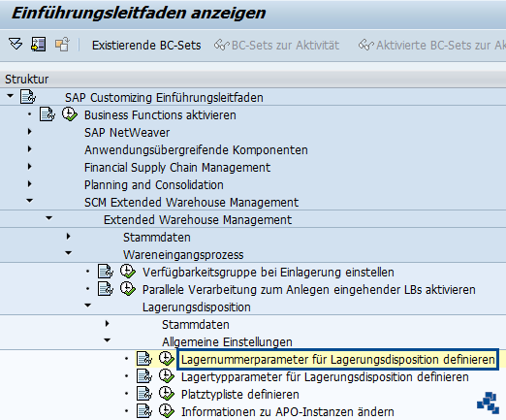Image resolution: width=506 pixels, height=420 pixels.
Task: Select SCM Extended Warehouse Management text
Action: 191,203
